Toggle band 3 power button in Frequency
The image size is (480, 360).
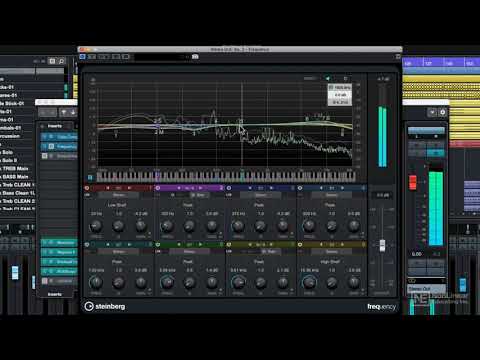[x=229, y=188]
